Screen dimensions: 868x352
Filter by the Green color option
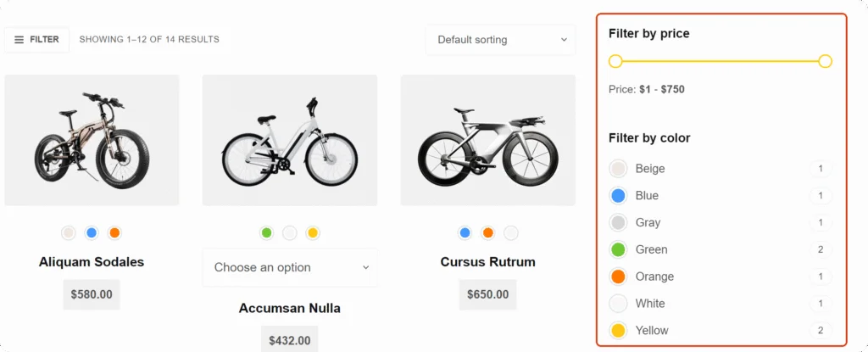pyautogui.click(x=651, y=250)
